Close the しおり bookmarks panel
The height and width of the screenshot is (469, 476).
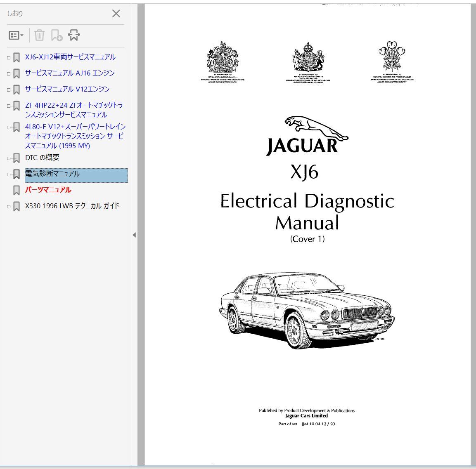tap(116, 14)
